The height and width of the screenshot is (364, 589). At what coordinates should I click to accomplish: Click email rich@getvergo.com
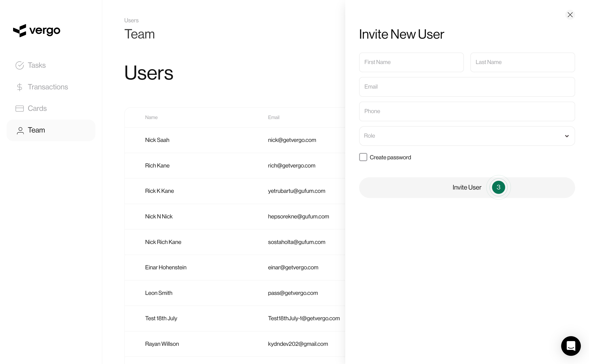click(x=291, y=166)
